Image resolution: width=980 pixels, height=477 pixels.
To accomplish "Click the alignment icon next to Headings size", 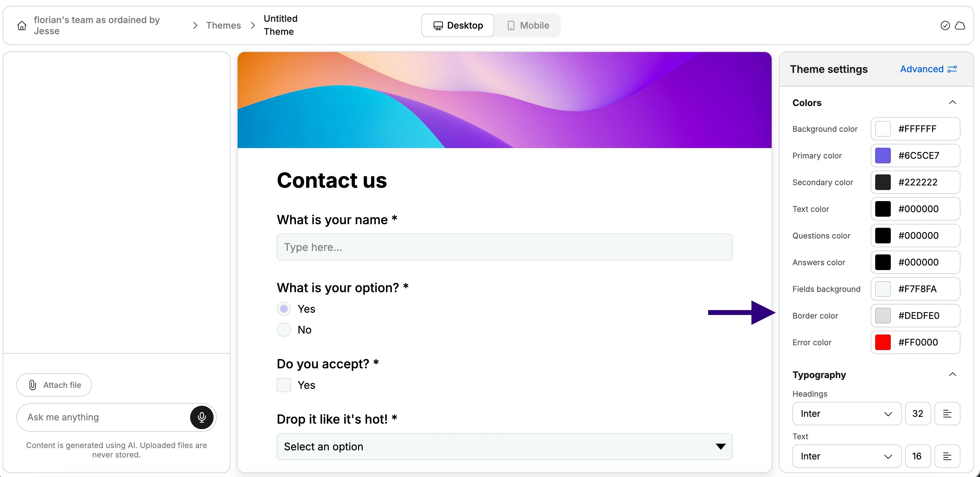I will (947, 414).
